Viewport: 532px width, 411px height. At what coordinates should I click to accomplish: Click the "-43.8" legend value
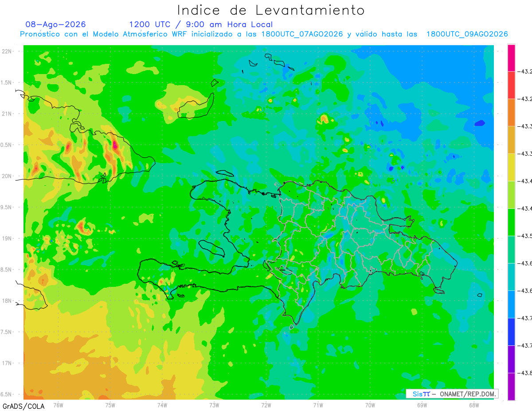(x=525, y=373)
